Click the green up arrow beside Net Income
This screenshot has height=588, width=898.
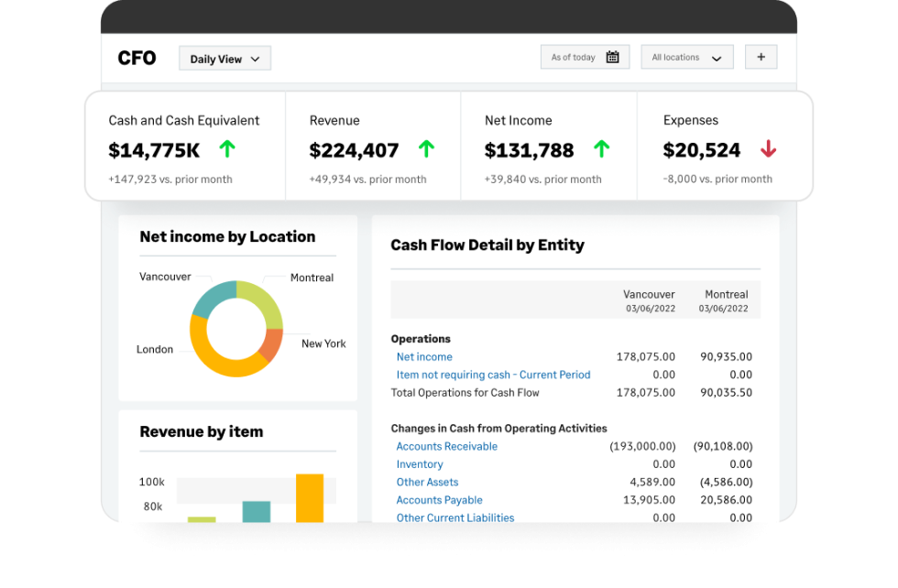(601, 147)
